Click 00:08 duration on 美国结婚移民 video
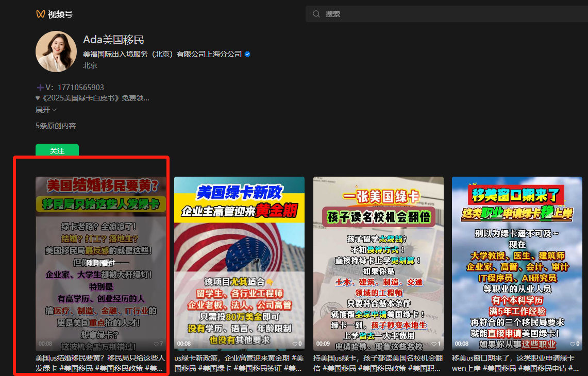 pos(45,344)
